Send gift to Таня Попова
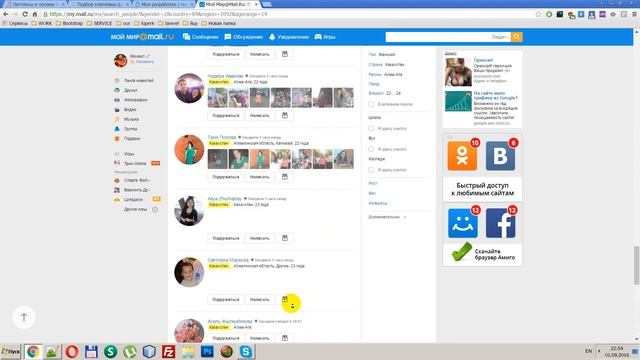This screenshot has width=640, height=360. pyautogui.click(x=284, y=177)
